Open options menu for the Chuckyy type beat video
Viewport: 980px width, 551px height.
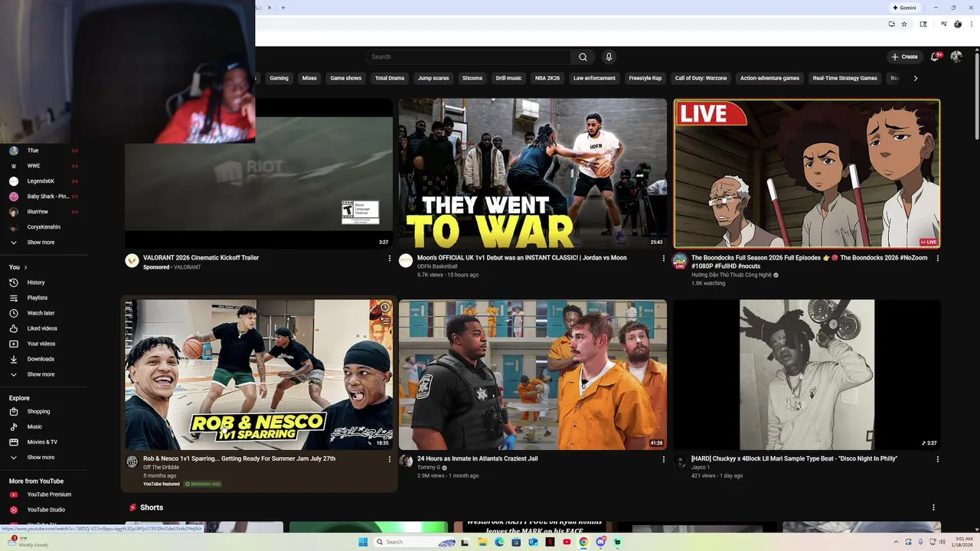[x=937, y=459]
